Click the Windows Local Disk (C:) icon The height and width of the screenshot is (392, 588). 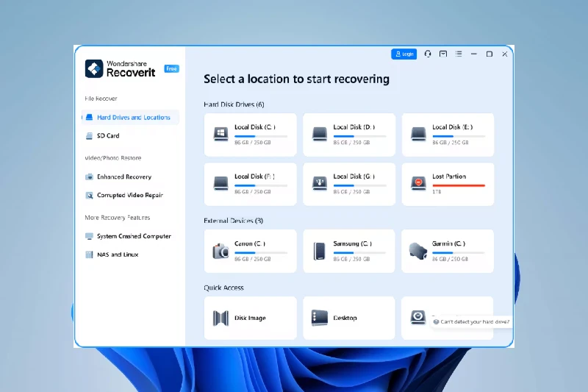click(x=220, y=134)
